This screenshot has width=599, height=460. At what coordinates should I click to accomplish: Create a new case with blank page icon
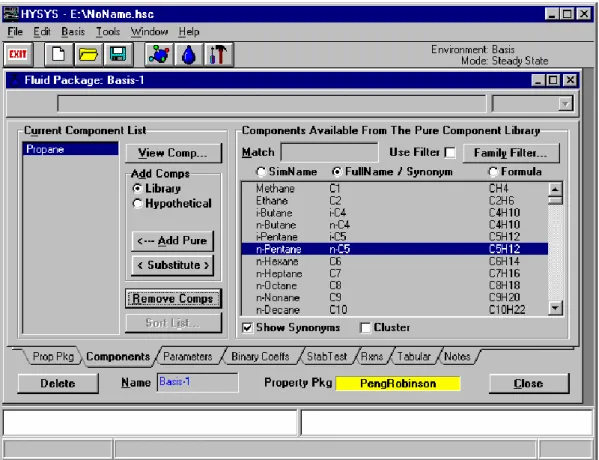pyautogui.click(x=58, y=55)
